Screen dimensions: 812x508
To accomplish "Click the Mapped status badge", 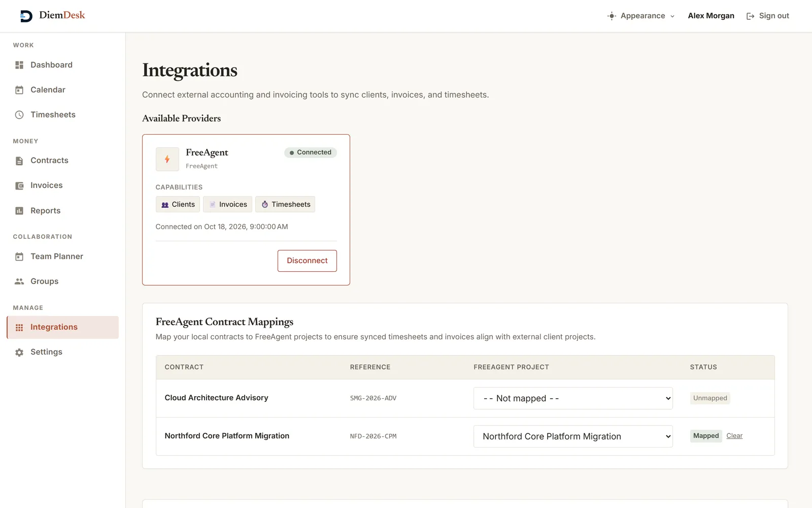I will (x=706, y=436).
